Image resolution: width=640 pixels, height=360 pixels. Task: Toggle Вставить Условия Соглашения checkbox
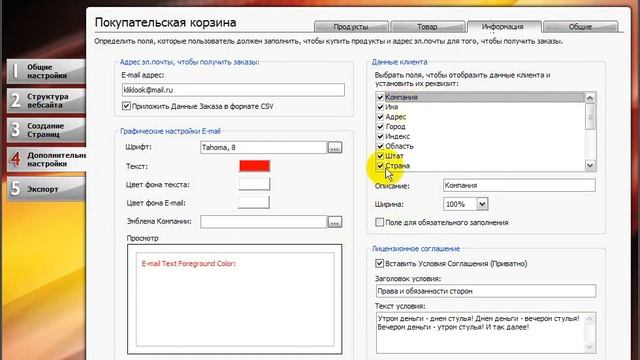[x=380, y=263]
